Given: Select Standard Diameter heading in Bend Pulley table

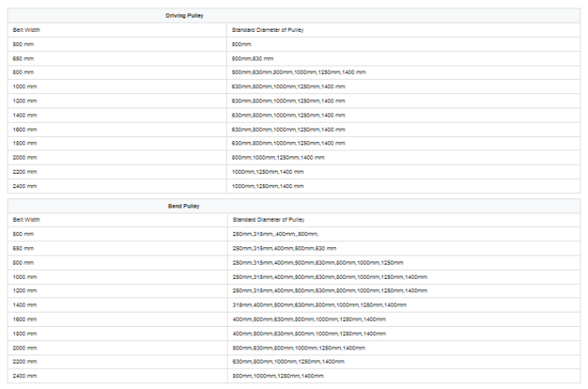Looking at the screenshot, I should [x=267, y=219].
